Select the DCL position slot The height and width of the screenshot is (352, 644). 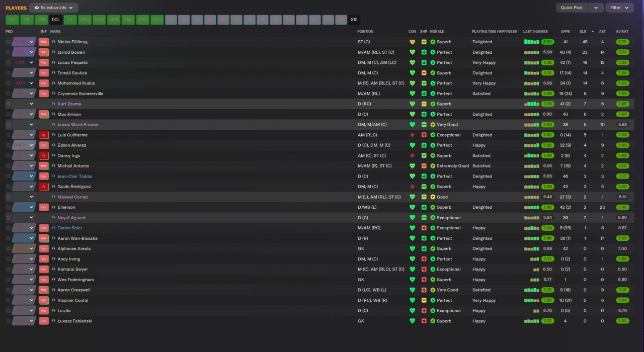55,20
